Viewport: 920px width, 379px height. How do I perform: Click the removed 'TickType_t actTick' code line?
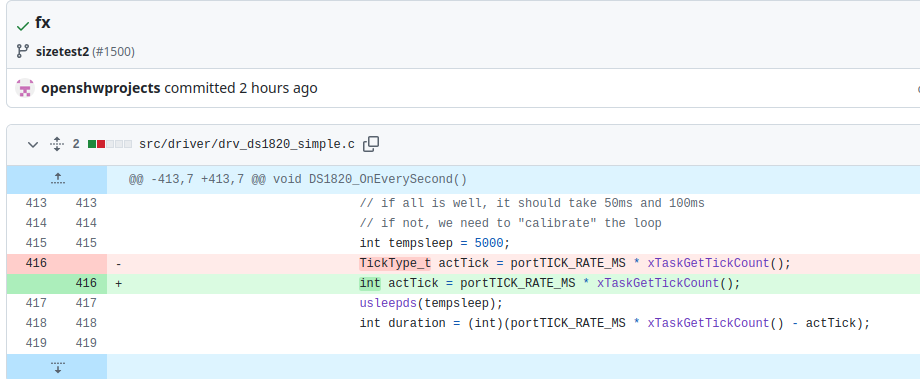(x=575, y=263)
